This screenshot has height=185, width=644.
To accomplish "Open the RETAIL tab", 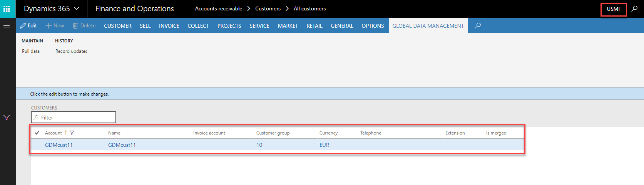I will coord(314,26).
